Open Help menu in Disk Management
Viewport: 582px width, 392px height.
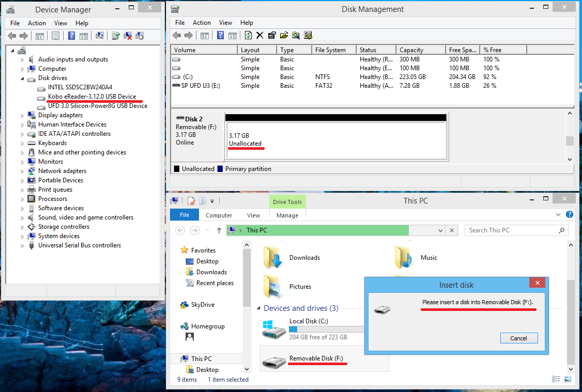click(x=247, y=23)
